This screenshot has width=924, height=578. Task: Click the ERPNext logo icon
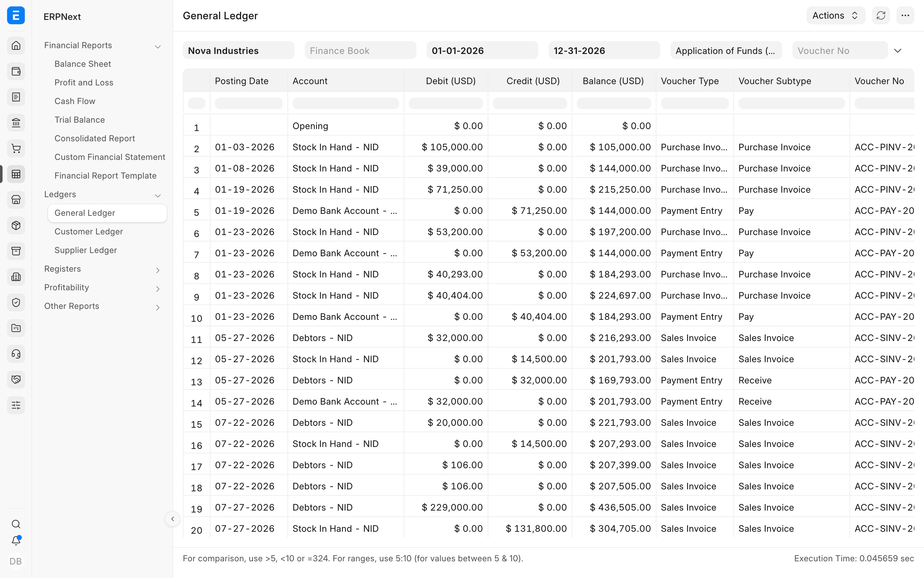[x=16, y=16]
